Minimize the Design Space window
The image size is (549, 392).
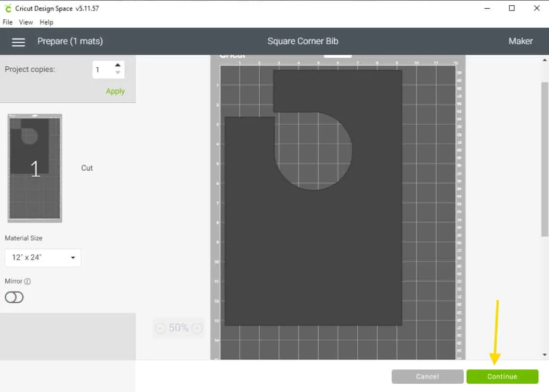[x=487, y=8]
